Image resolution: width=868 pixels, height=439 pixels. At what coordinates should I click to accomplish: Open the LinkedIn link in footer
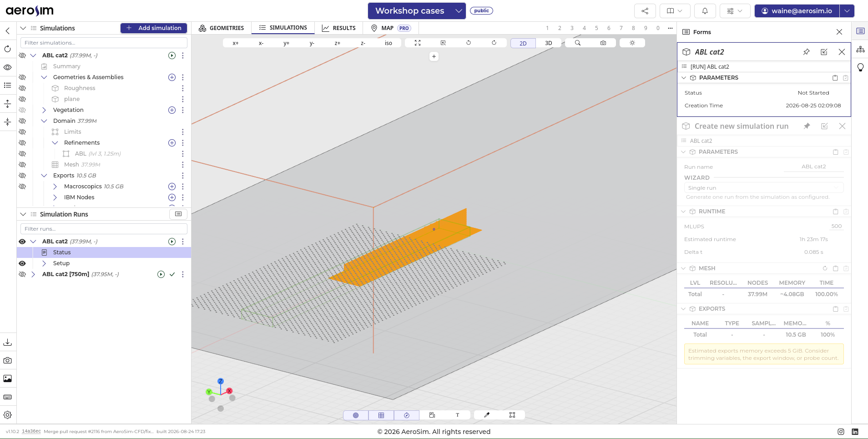pos(855,432)
